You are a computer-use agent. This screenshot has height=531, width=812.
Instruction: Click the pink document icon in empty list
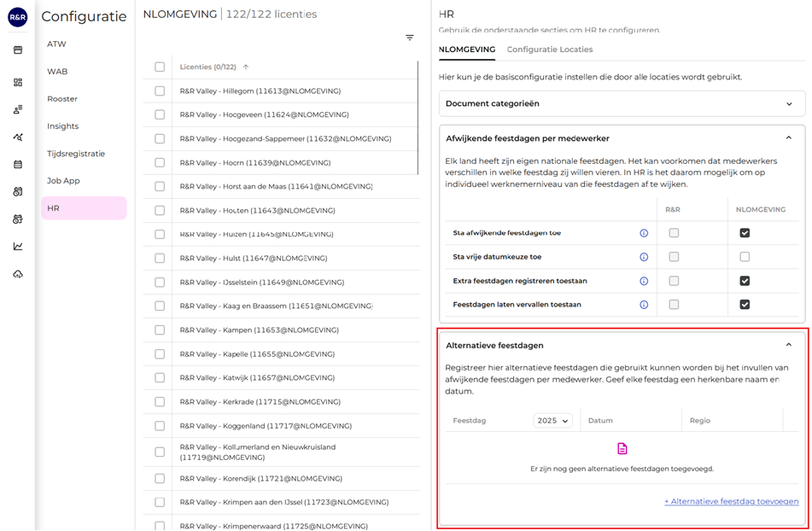(x=622, y=449)
